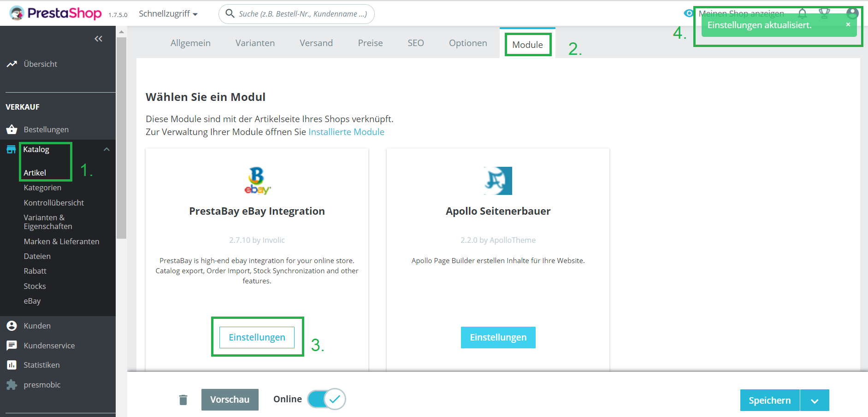The image size is (868, 417).
Task: Click the PrestaBay eBay module logo
Action: pos(257,181)
